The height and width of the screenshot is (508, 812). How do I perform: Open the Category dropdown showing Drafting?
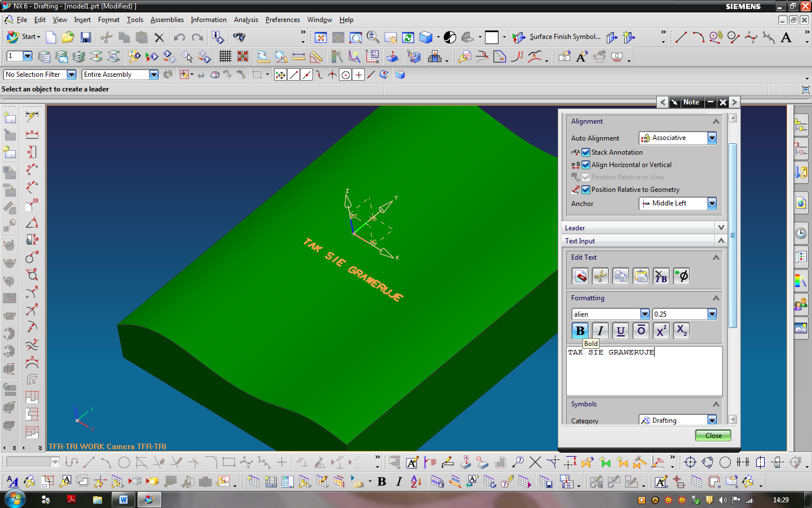pos(678,421)
